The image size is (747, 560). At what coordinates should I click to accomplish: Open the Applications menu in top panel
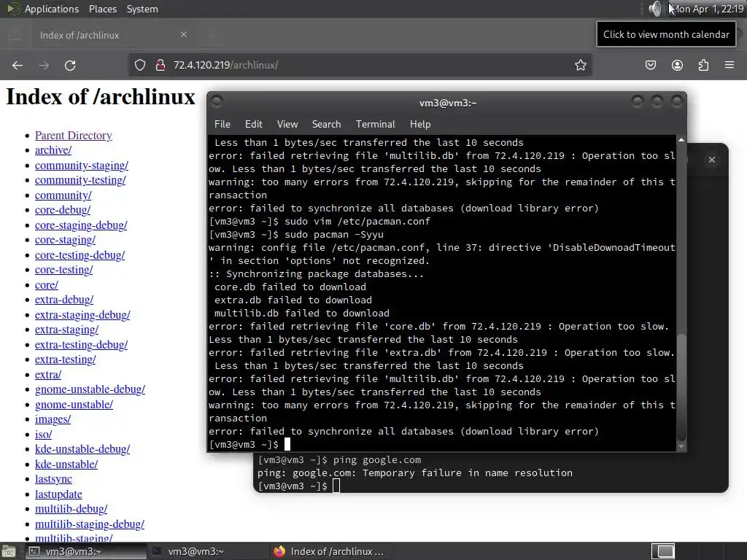click(52, 9)
